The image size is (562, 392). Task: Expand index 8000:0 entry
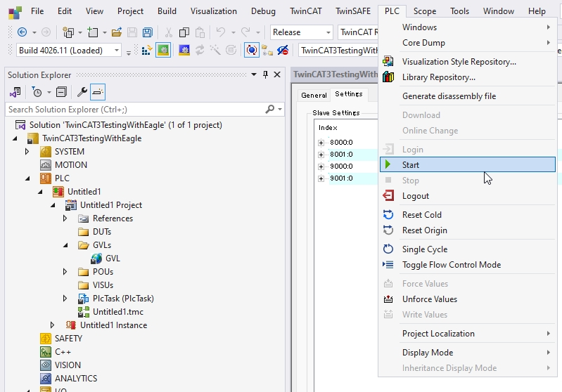(x=321, y=143)
